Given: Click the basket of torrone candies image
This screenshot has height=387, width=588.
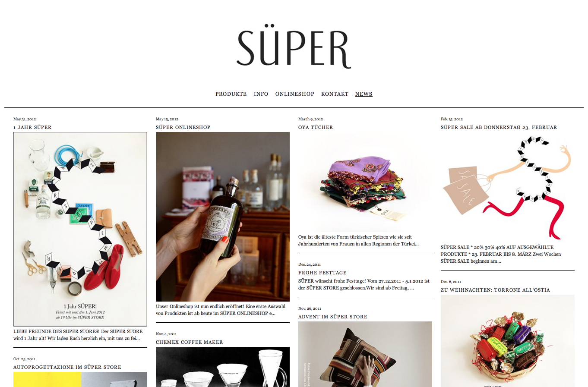Looking at the screenshot, I should point(508,341).
